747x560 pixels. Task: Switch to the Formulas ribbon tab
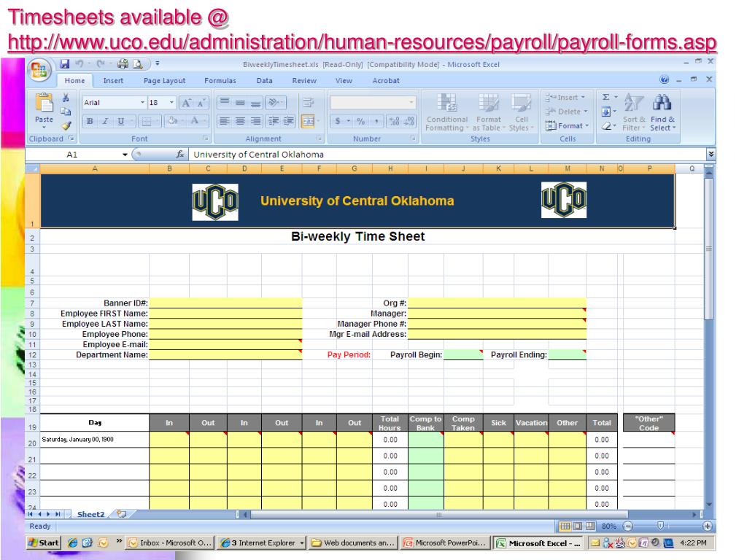[x=220, y=80]
